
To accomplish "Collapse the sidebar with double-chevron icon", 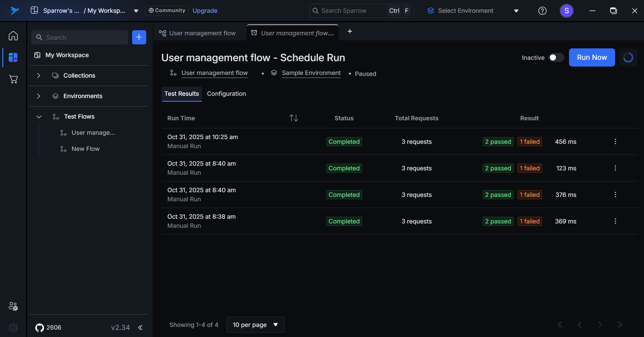I will point(140,328).
